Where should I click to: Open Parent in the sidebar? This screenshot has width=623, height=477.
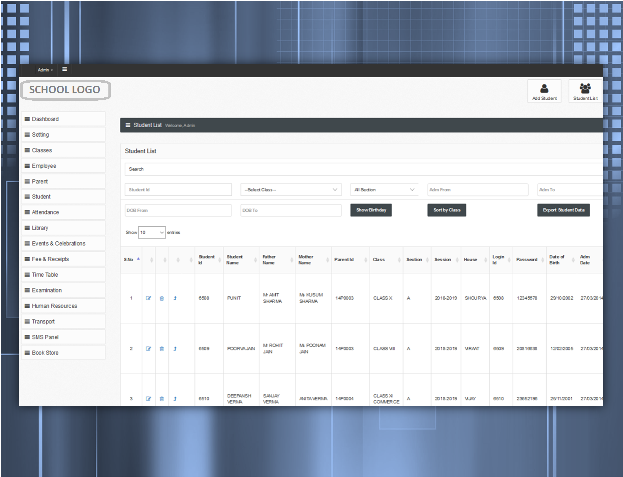[x=63, y=181]
